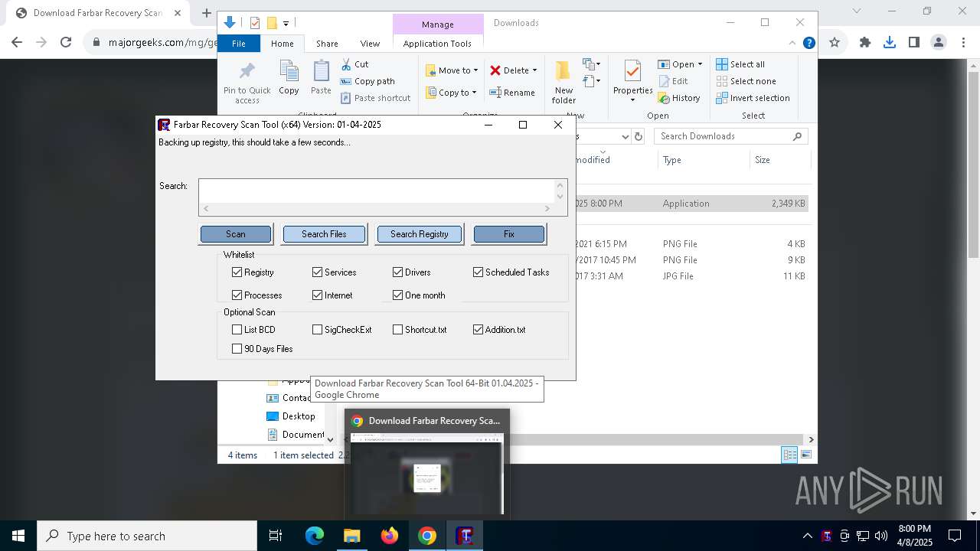Uncheck the Scheduled Tasks checkbox
980x551 pixels.
pyautogui.click(x=478, y=272)
